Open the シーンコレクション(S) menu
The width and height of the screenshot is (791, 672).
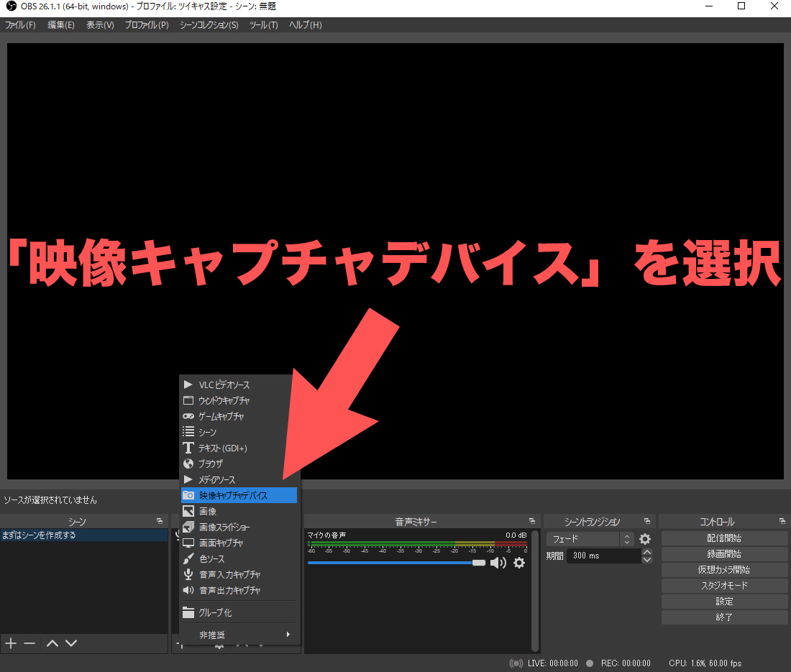coord(209,24)
